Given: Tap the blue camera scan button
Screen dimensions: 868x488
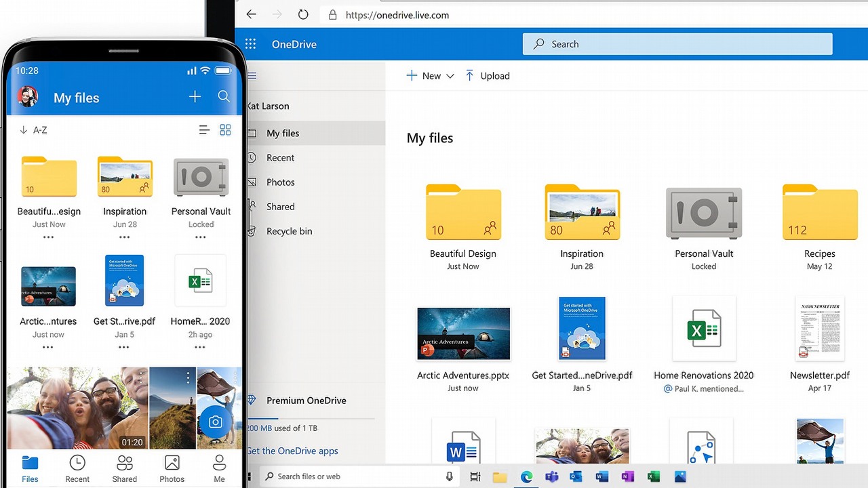Looking at the screenshot, I should tap(216, 422).
